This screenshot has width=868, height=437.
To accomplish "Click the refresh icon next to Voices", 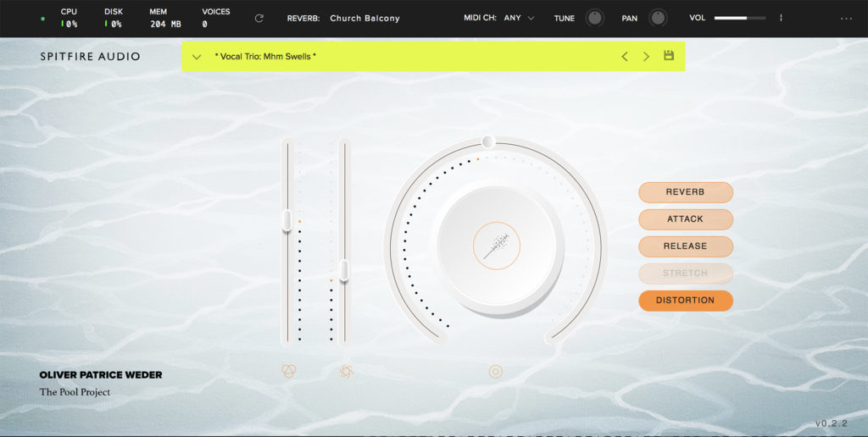I will [x=259, y=18].
